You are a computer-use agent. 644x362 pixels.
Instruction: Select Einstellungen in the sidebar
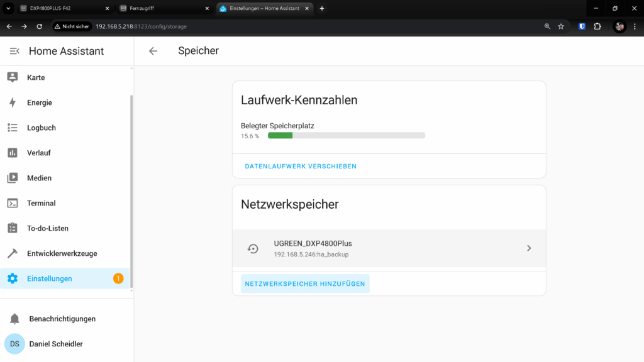point(65,278)
